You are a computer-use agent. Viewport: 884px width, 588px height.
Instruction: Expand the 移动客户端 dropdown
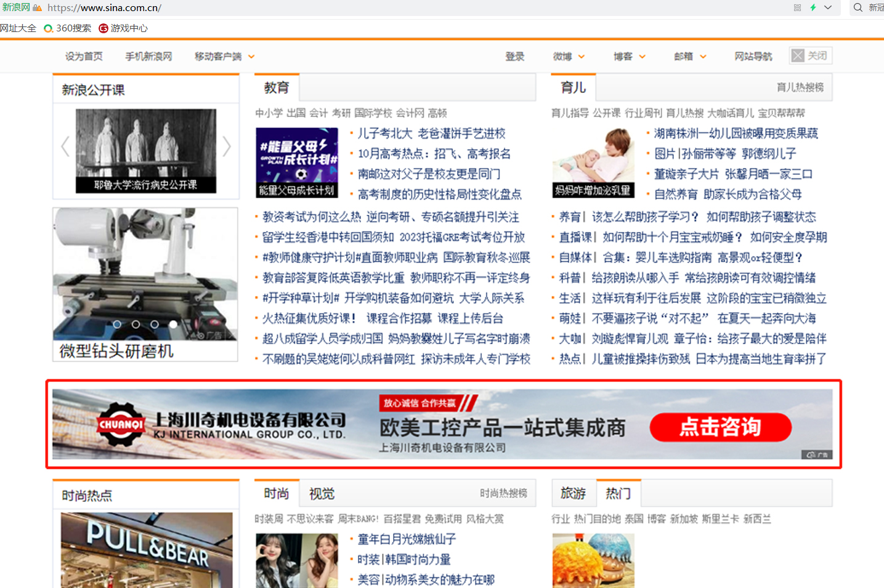tap(251, 57)
